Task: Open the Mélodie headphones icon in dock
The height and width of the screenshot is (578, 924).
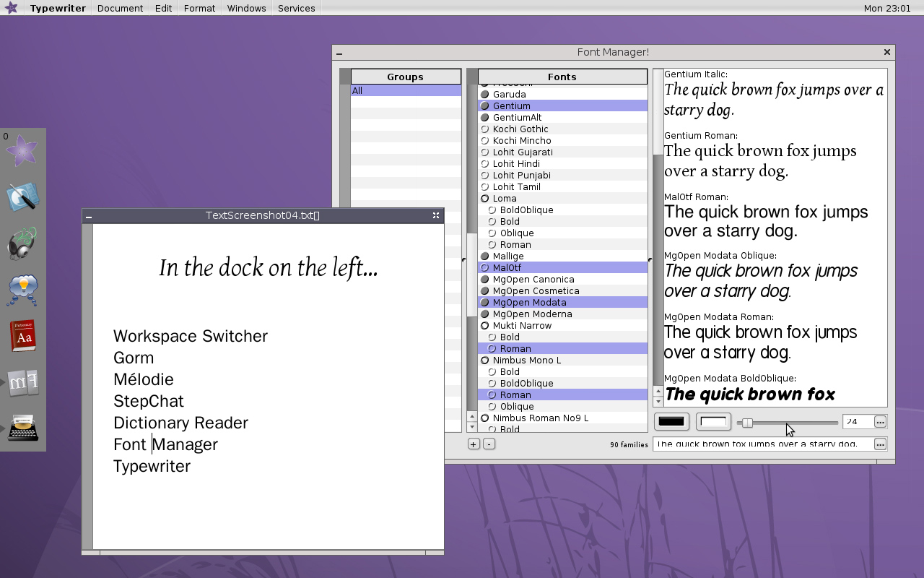Action: point(22,243)
